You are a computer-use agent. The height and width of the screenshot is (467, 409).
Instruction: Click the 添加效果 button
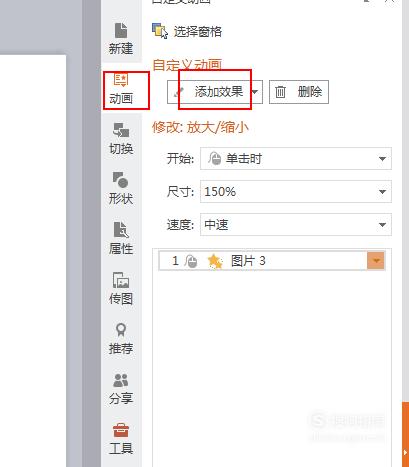(209, 92)
